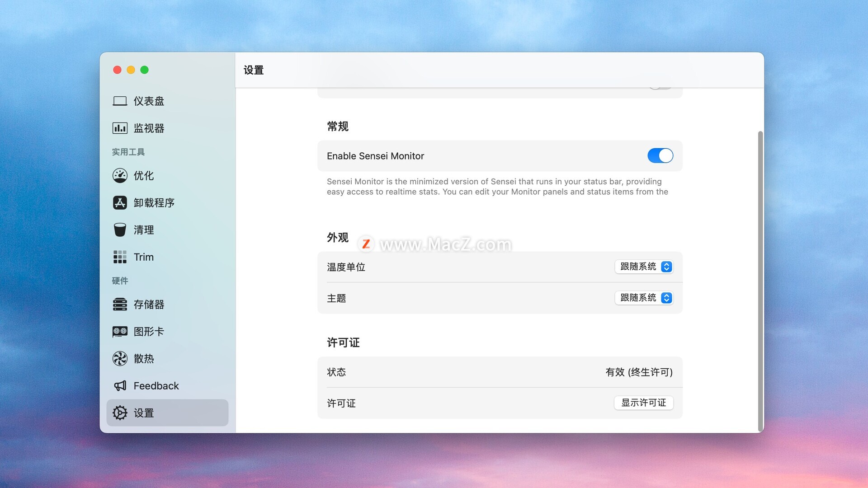Click the yellow minimize window button

pyautogui.click(x=131, y=70)
